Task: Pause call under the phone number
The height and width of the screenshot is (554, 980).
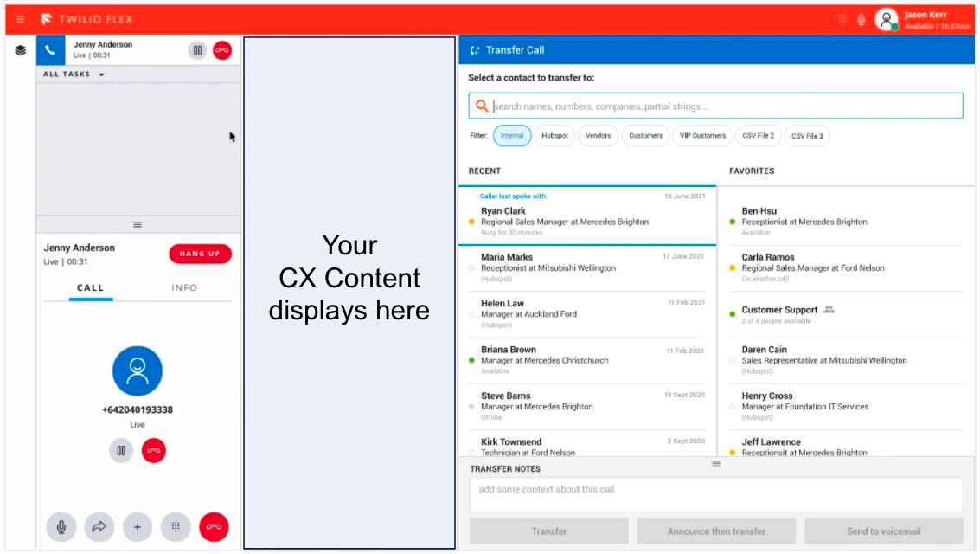Action: pos(121,450)
